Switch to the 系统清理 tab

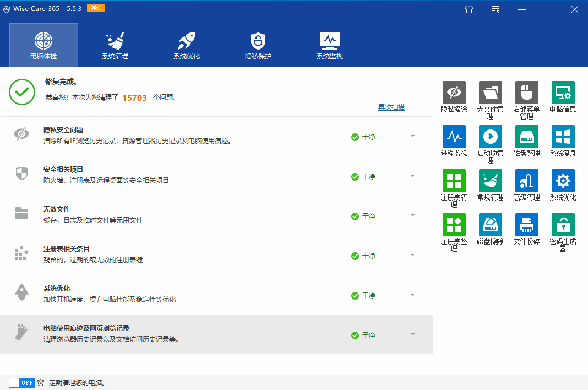coord(115,45)
